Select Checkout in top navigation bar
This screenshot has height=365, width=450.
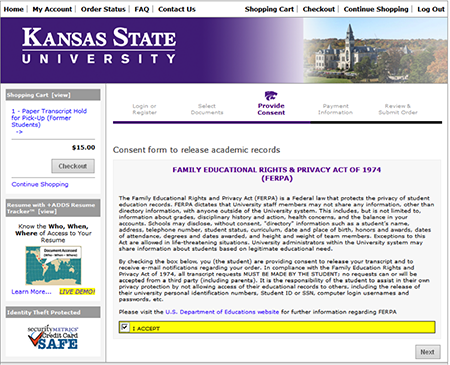click(x=319, y=9)
